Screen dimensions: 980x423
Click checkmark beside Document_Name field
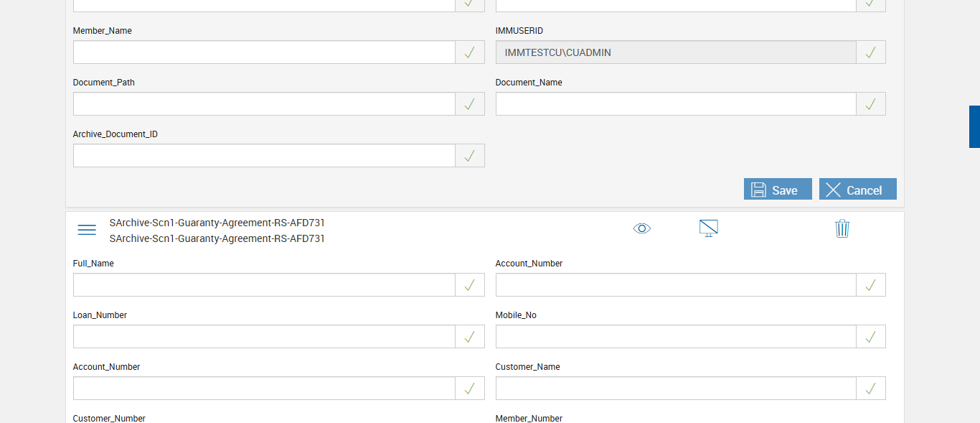(x=870, y=104)
